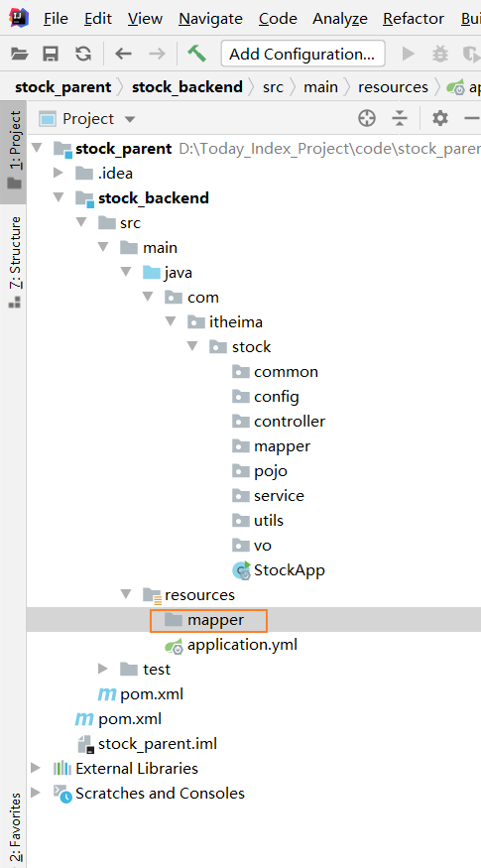Viewport: 481px width, 868px height.
Task: Open the Refactor menu
Action: point(414,19)
